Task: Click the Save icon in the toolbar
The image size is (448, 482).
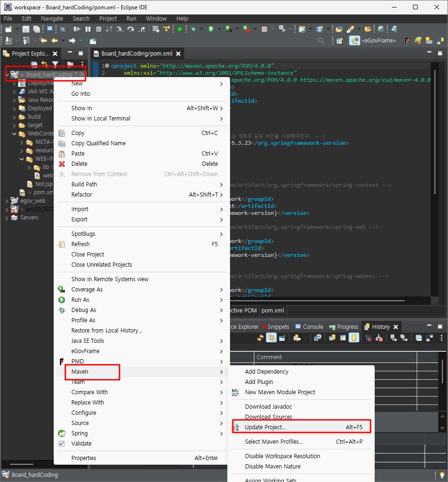Action: point(26,29)
